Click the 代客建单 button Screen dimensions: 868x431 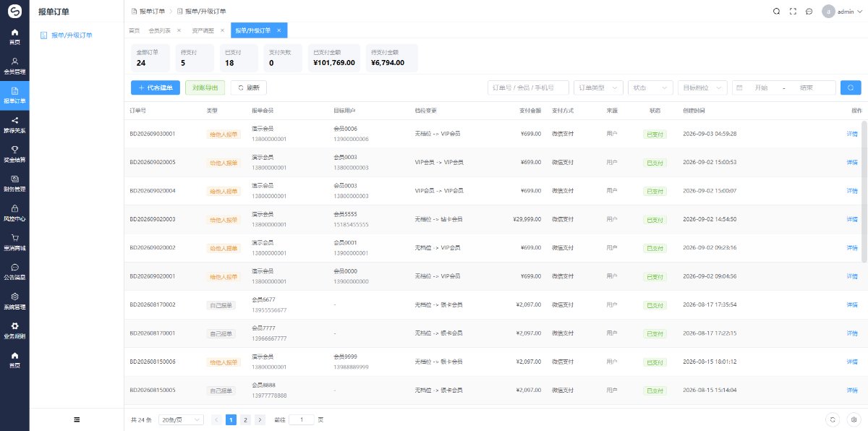(x=156, y=88)
